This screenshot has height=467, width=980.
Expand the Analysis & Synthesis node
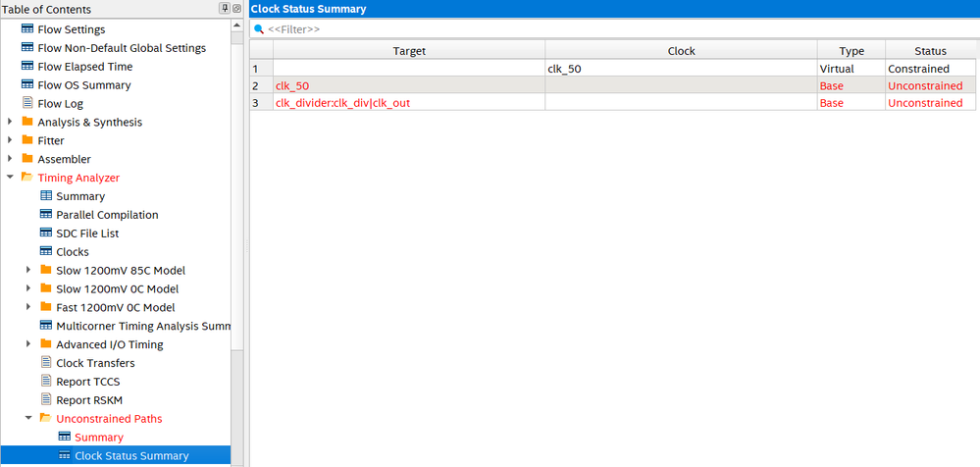tap(10, 122)
